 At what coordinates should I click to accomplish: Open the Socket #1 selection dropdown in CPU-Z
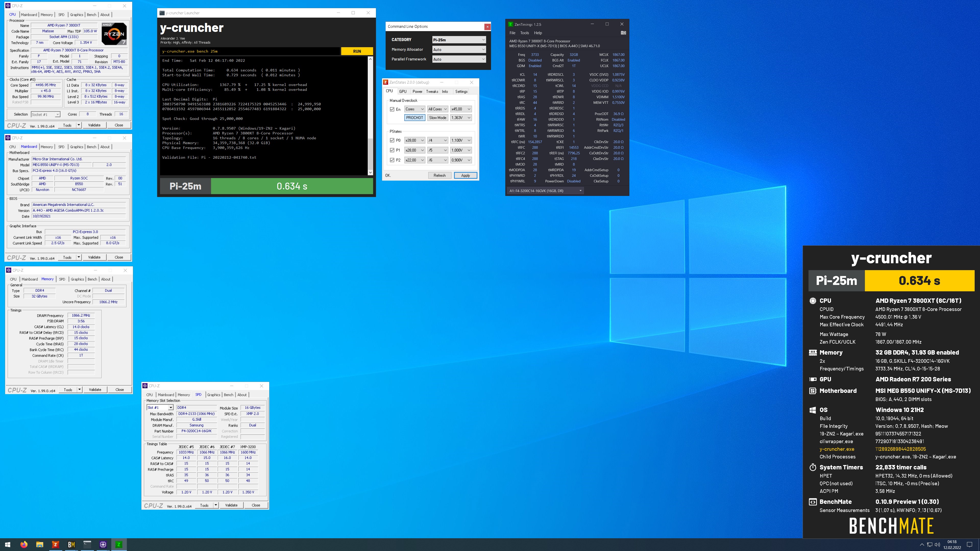pos(46,115)
